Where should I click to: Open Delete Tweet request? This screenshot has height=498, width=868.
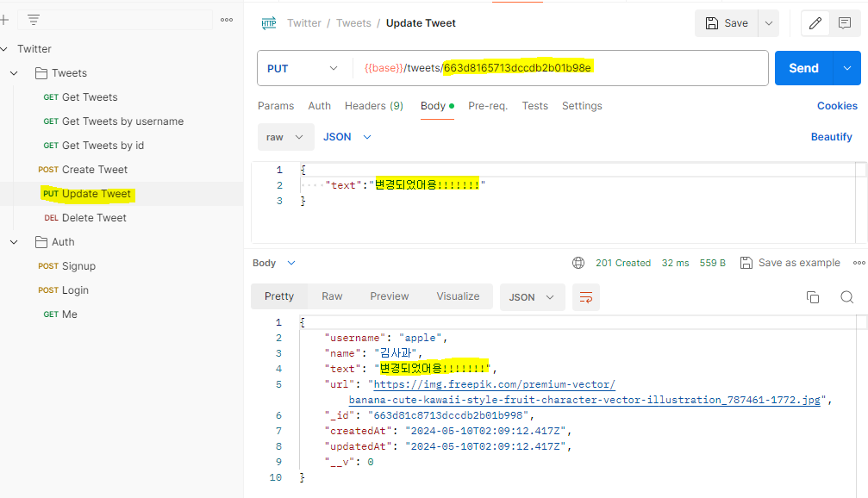click(85, 218)
